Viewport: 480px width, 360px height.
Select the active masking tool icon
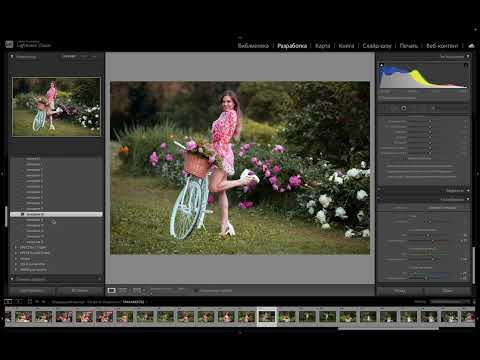click(x=404, y=108)
